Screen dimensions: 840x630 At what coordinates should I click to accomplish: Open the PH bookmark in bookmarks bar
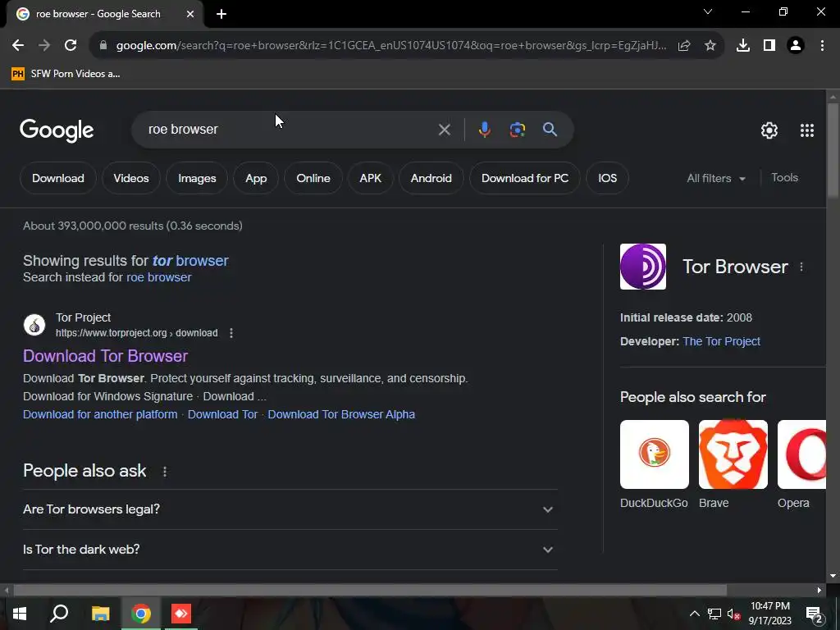point(66,74)
